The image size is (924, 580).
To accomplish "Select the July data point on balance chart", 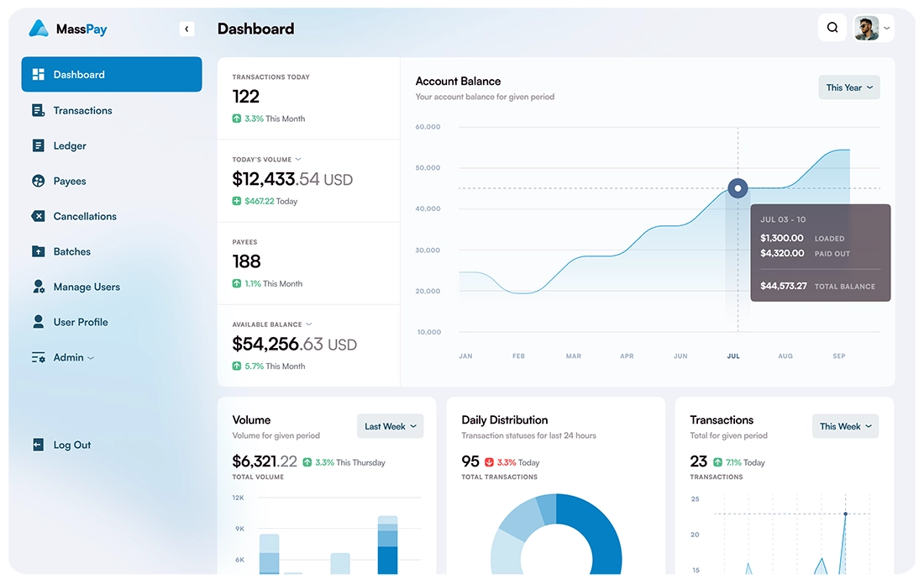I will point(738,188).
